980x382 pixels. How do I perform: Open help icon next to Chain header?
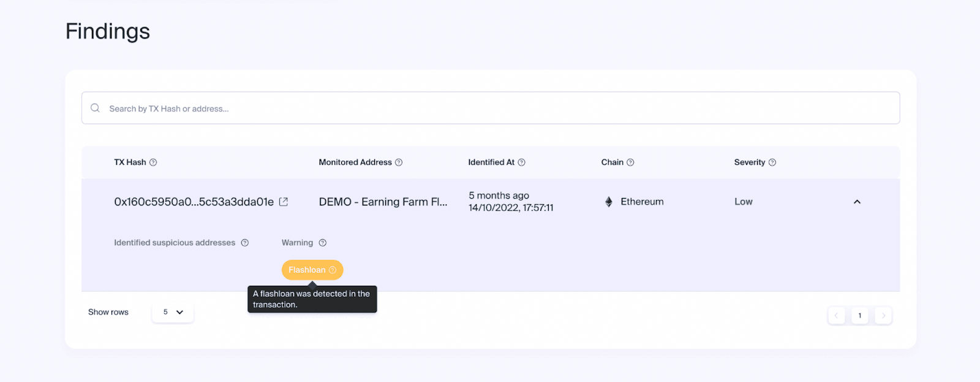tap(630, 162)
